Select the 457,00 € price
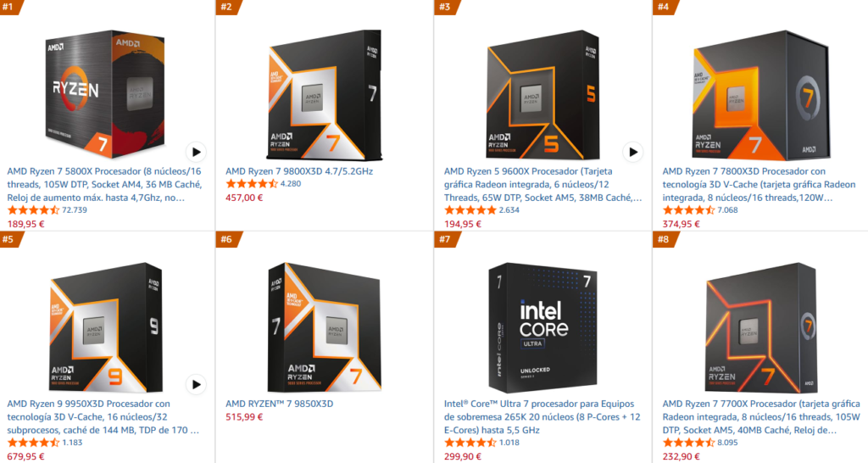868x463 pixels. pos(244,198)
